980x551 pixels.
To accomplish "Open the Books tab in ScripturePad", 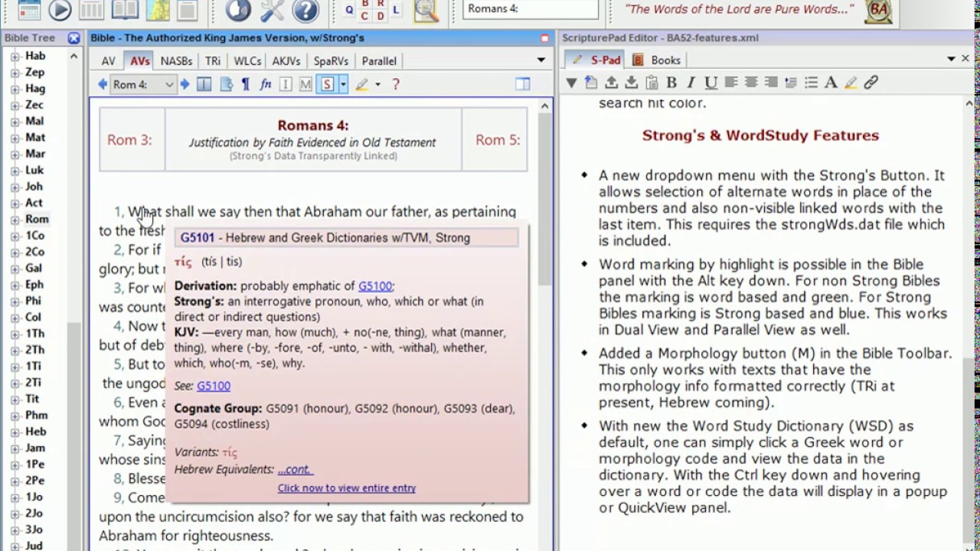I will pos(657,60).
